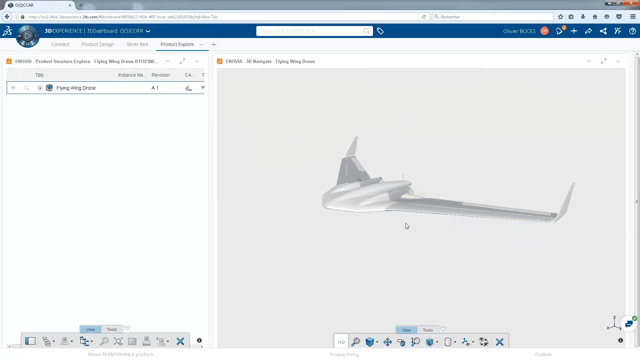640x360 pixels.
Task: Open the social network share icon
Action: click(603, 31)
